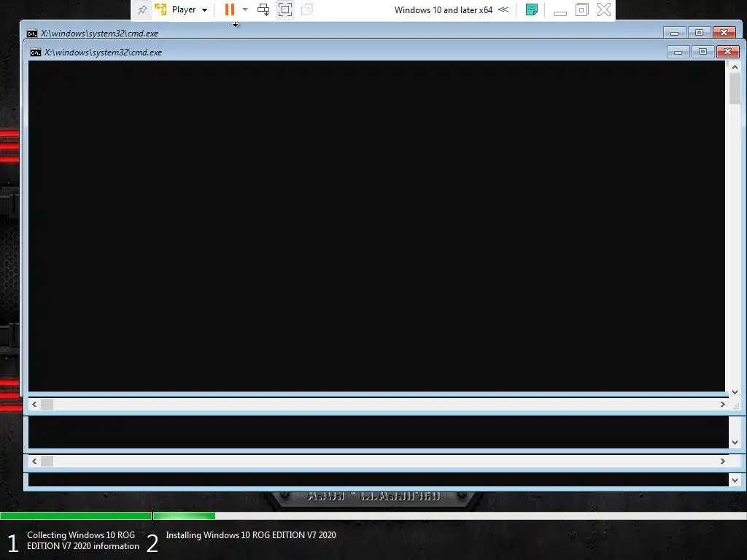Close the VMware Player window

[604, 9]
